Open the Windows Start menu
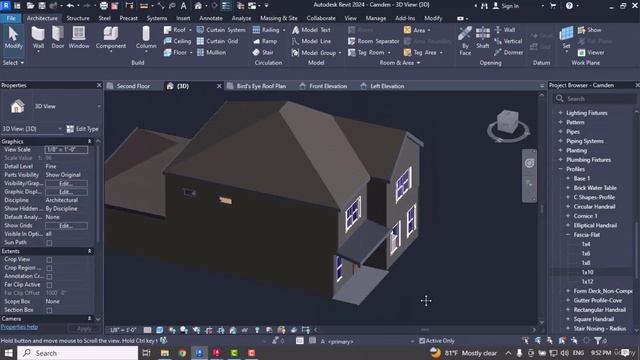640x360 pixels. pyautogui.click(x=8, y=353)
